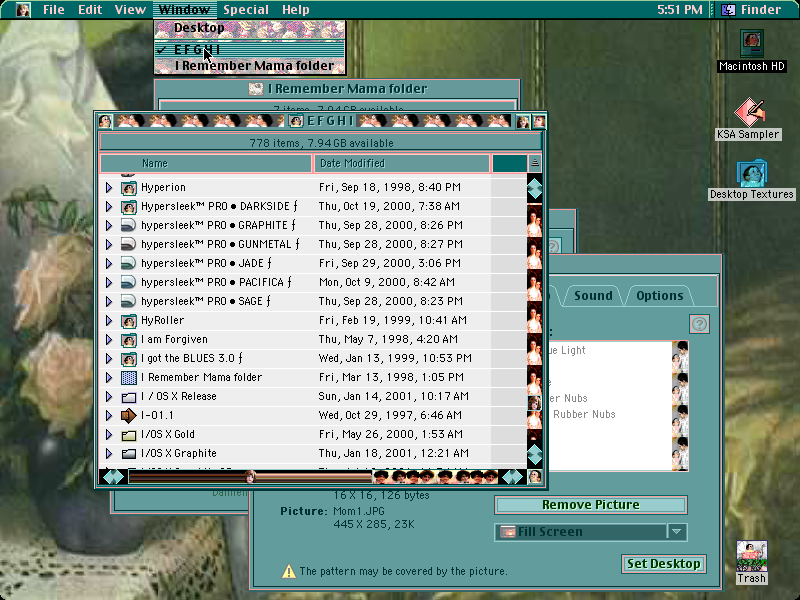Select the I/OS X Gold folder icon
The height and width of the screenshot is (600, 800).
pos(129,435)
